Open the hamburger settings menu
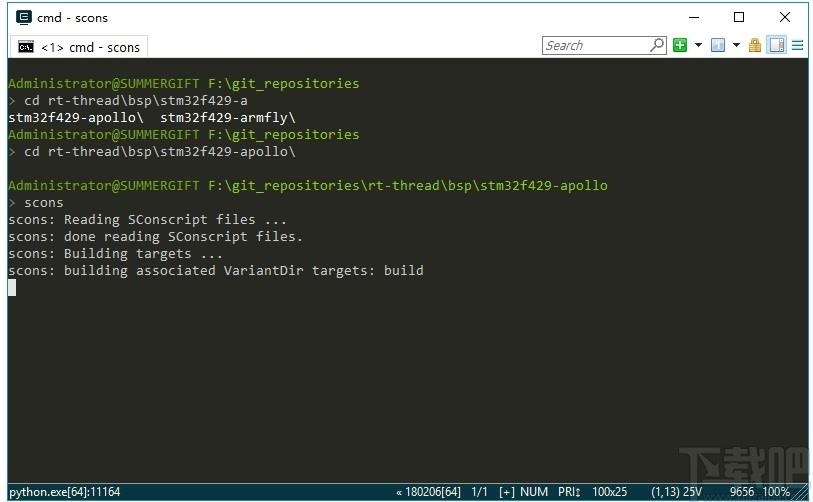 (x=797, y=46)
